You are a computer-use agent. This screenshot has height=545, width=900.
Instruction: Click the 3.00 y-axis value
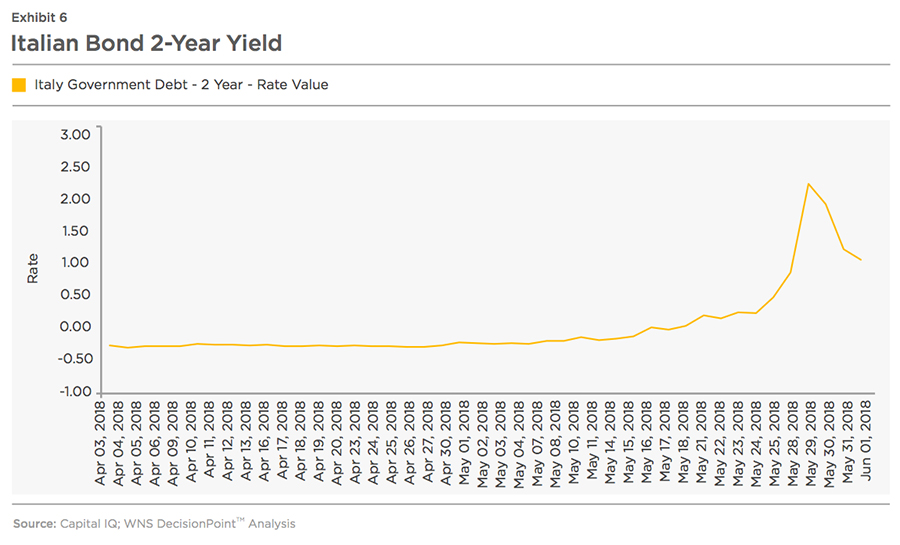(x=75, y=135)
